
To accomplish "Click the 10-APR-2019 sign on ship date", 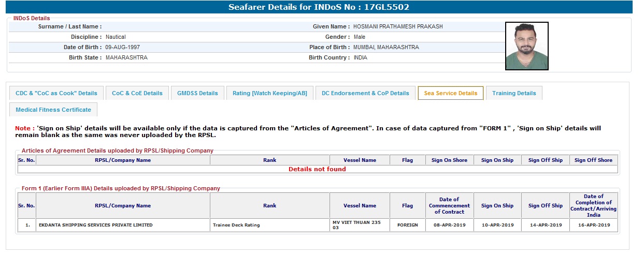I will point(497,225).
